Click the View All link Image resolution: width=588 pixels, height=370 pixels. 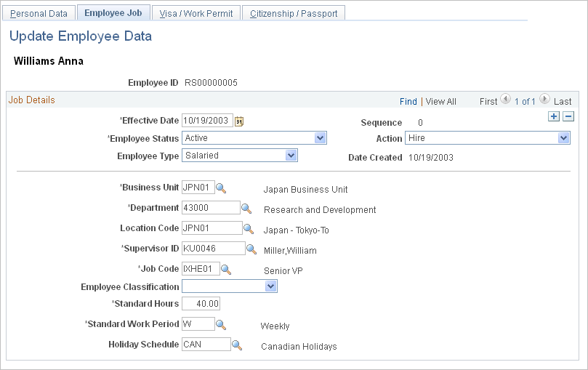(x=441, y=102)
